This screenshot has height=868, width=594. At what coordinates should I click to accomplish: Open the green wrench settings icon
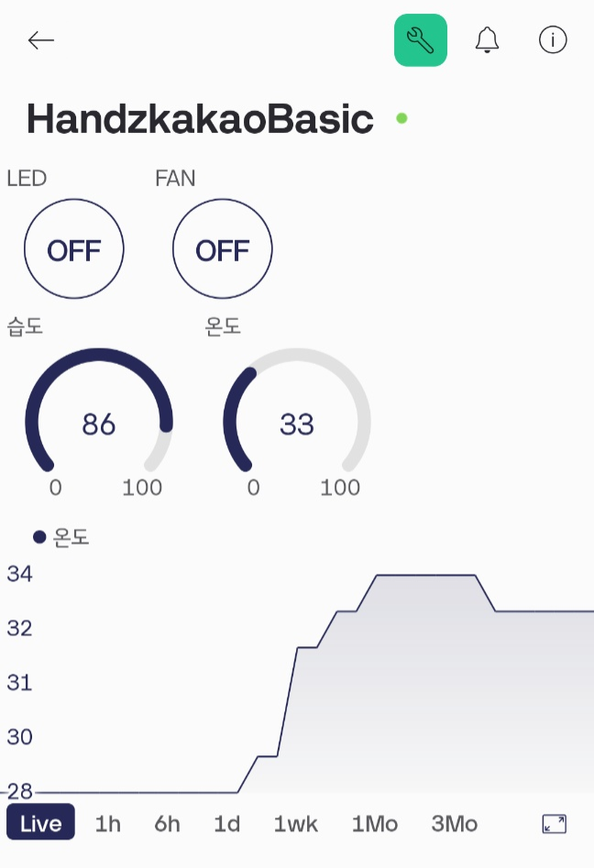coord(421,40)
